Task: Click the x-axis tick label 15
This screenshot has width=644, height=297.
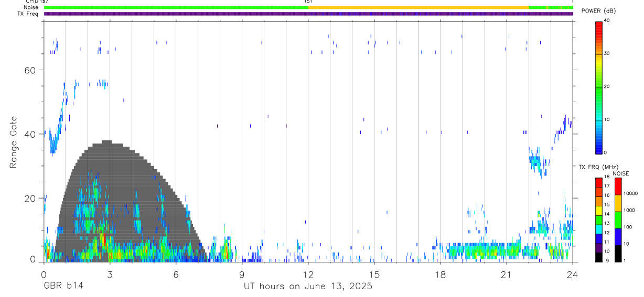Action: pyautogui.click(x=374, y=274)
